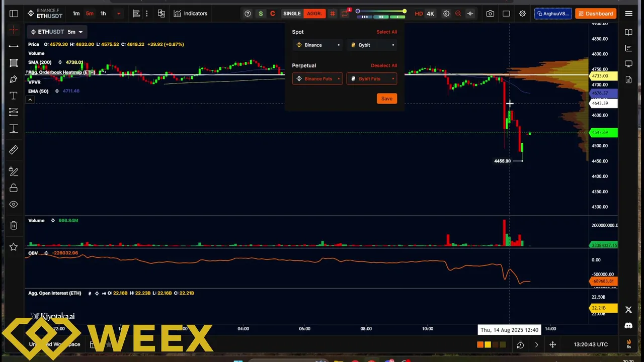Click SMA (200) indicator label
This screenshot has width=644, height=362.
point(40,62)
